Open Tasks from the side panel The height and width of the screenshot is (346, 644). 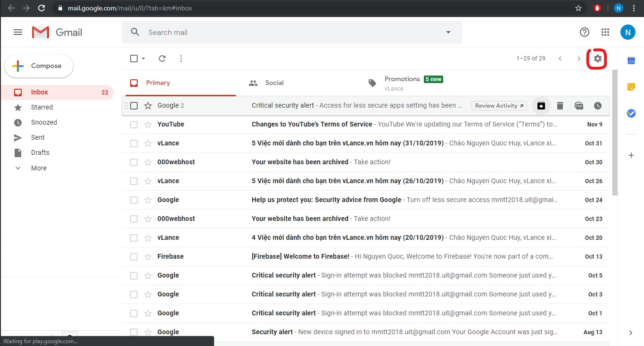point(631,113)
